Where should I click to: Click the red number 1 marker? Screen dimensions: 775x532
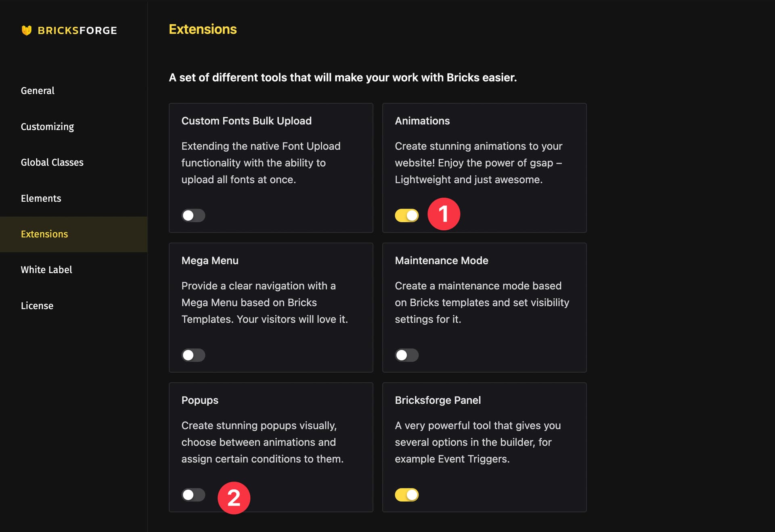tap(444, 214)
